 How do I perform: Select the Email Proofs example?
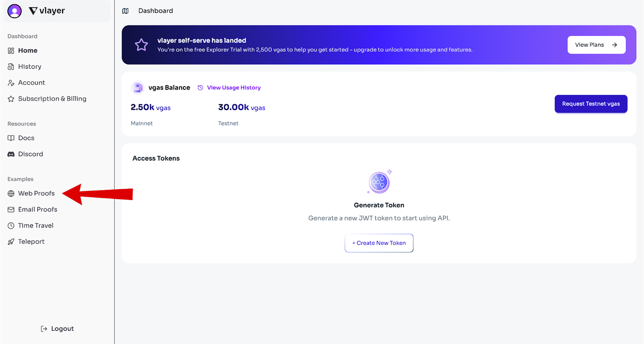click(37, 210)
